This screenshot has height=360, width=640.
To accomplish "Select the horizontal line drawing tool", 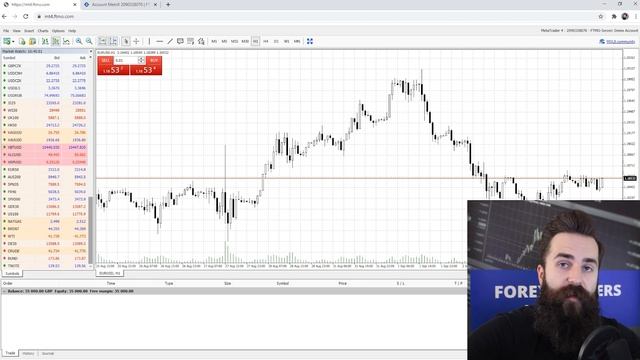I will 160,41.
